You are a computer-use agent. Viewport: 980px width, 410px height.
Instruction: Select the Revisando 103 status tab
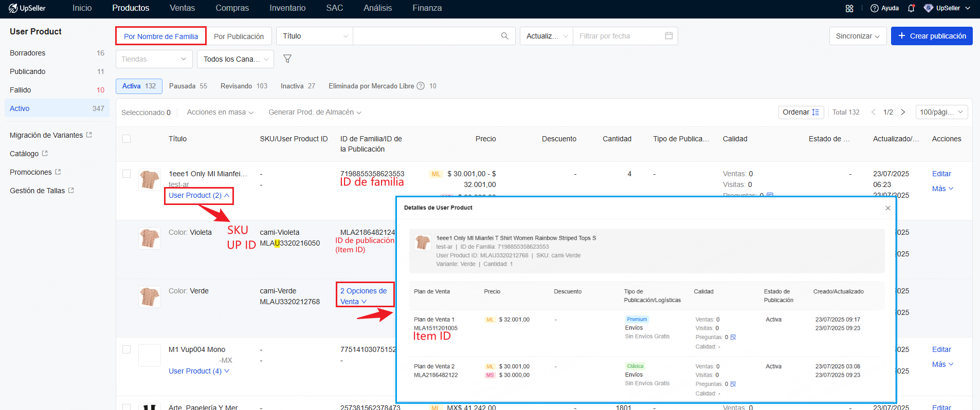(x=244, y=86)
